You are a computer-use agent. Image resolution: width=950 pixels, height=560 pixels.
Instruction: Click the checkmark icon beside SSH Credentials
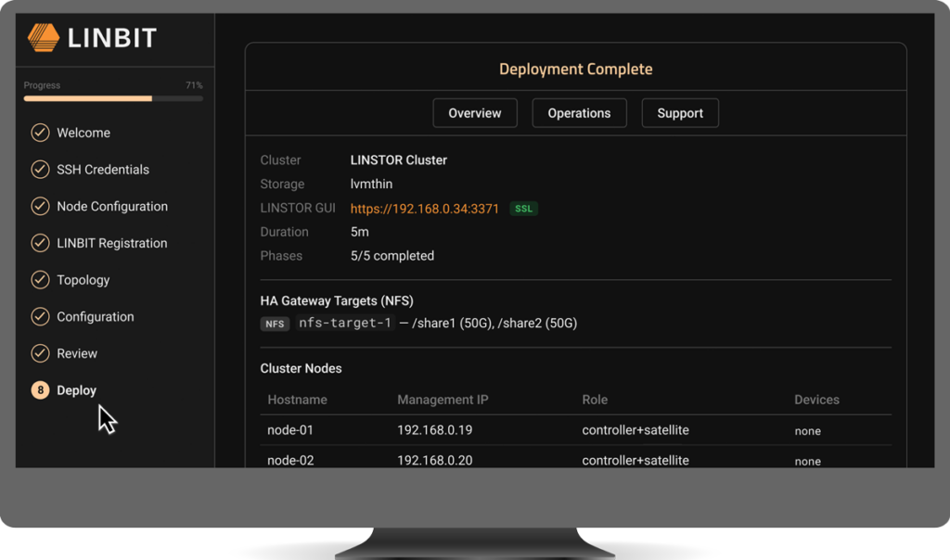40,170
